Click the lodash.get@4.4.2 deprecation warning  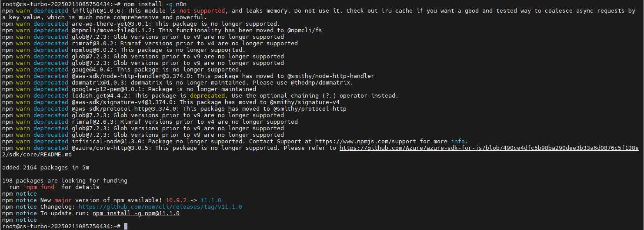pos(200,96)
